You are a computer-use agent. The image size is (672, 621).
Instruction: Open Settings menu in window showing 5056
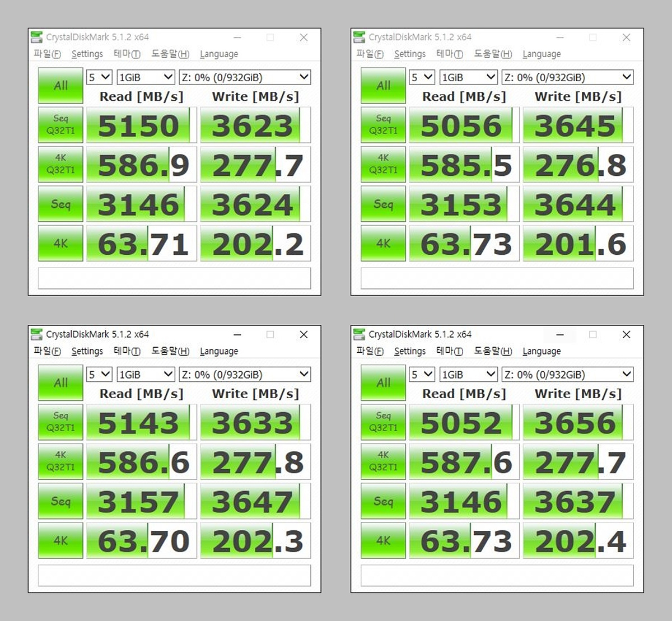click(410, 54)
